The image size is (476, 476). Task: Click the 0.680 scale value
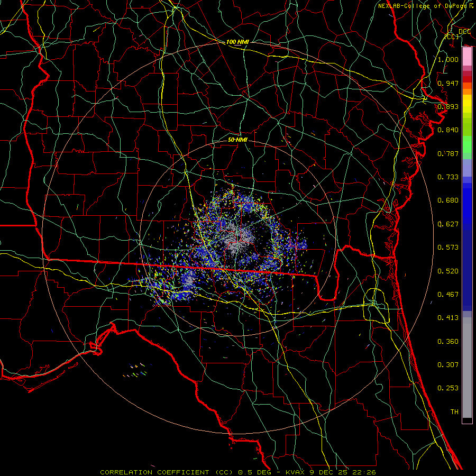pyautogui.click(x=448, y=200)
